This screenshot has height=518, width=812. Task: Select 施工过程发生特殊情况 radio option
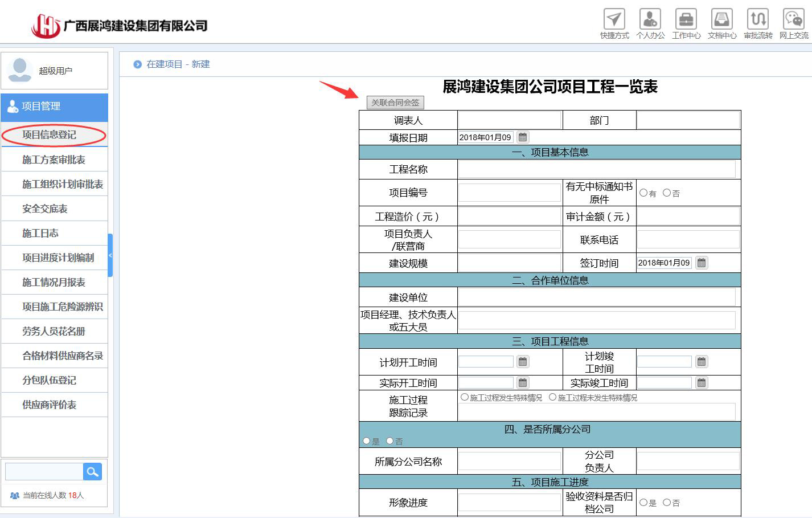point(465,397)
